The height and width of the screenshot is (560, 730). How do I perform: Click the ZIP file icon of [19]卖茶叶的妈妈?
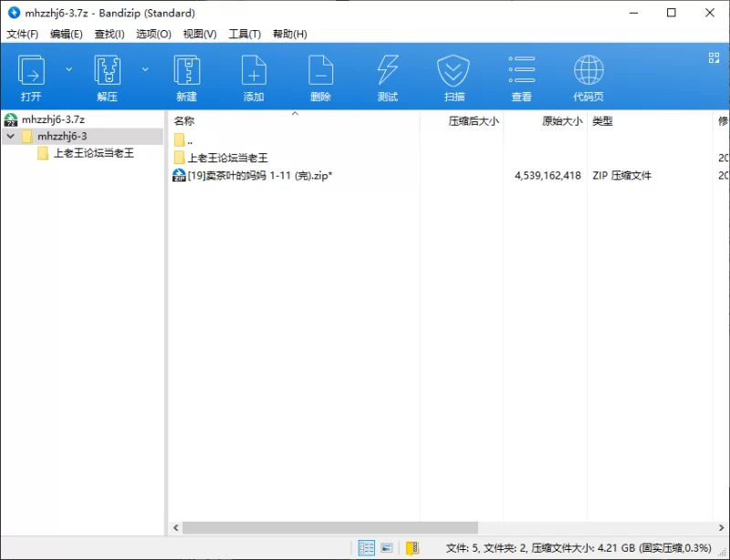click(179, 175)
